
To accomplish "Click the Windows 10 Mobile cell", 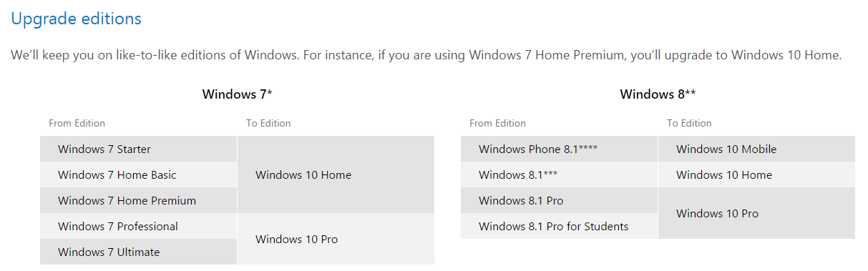I will 756,149.
